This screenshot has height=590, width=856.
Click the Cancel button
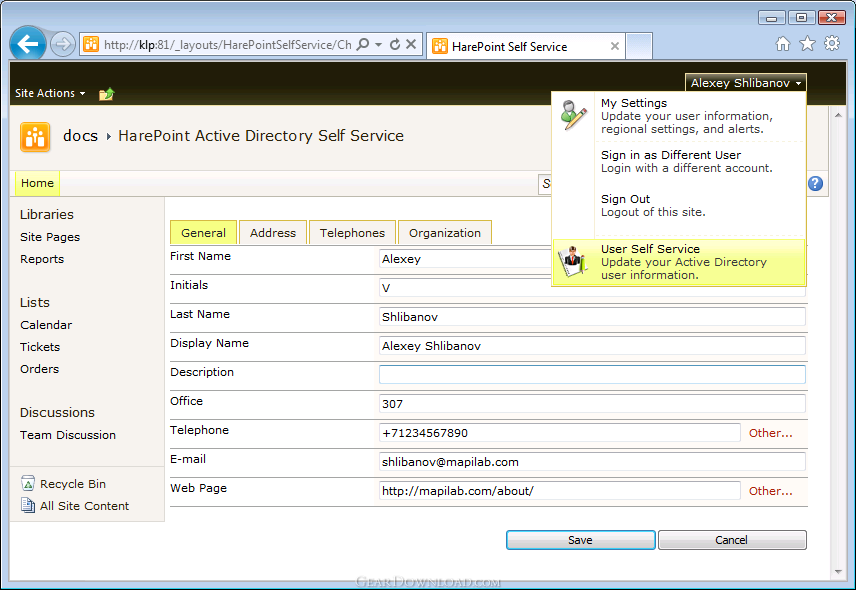(x=732, y=540)
